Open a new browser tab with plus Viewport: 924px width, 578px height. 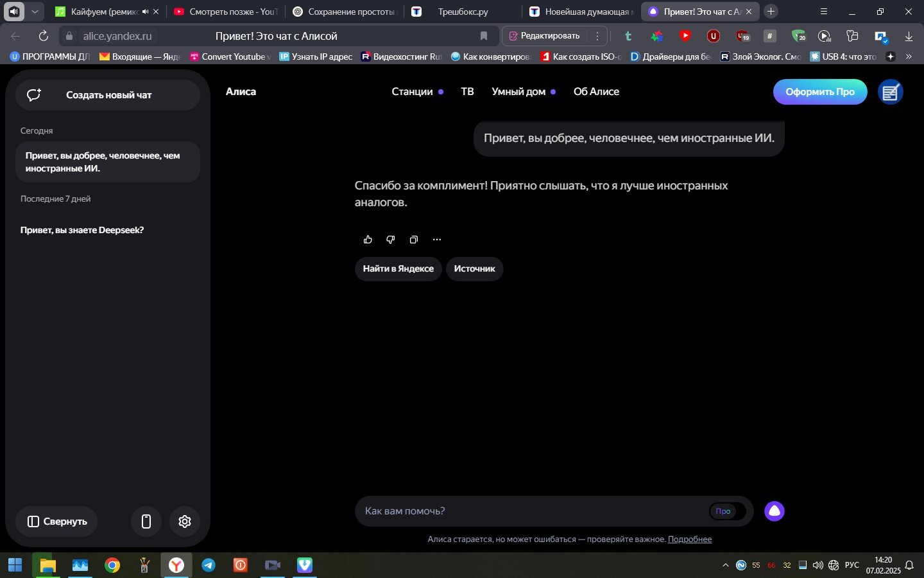tap(771, 12)
